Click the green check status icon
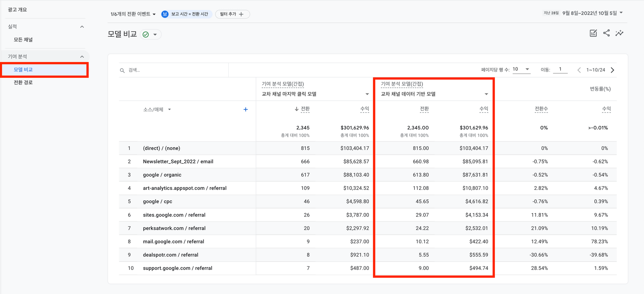Screen dimensions: 644x294 146,34
